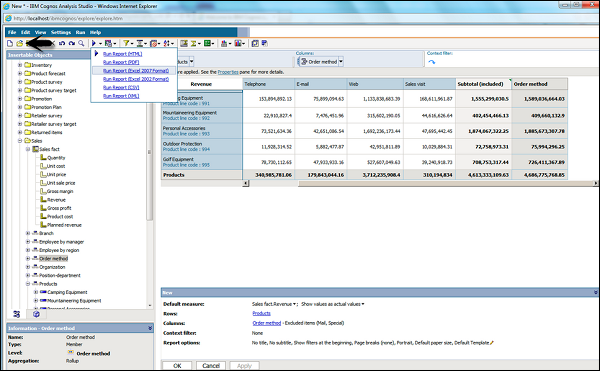Click the Properties link in the filter notice
Viewport: 600px width, 371px height.
click(x=228, y=72)
